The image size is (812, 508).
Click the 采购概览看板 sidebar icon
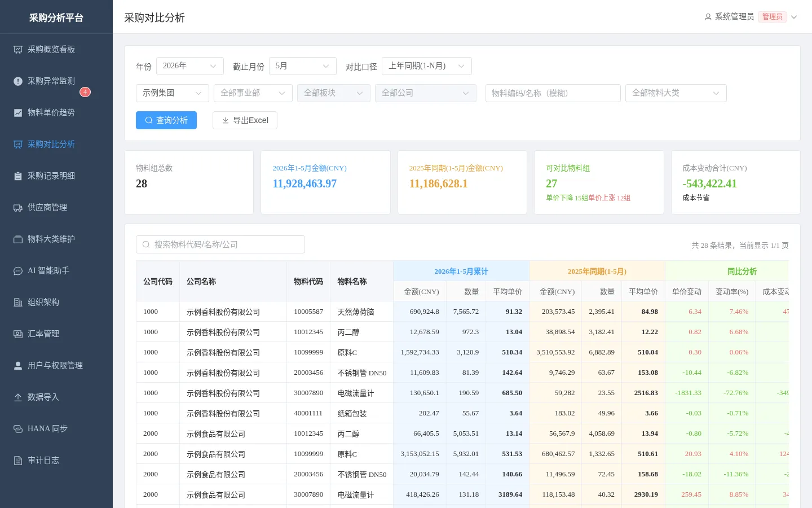coord(18,50)
